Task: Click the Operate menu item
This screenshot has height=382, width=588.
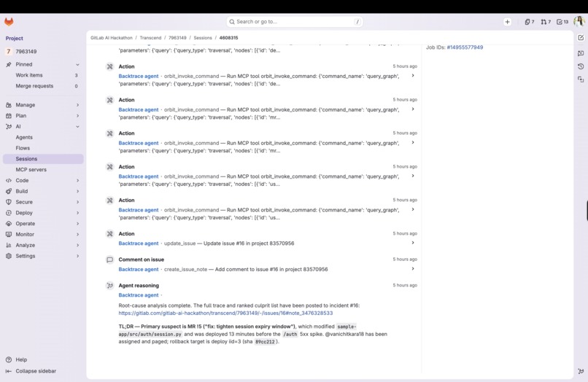Action: point(43,223)
